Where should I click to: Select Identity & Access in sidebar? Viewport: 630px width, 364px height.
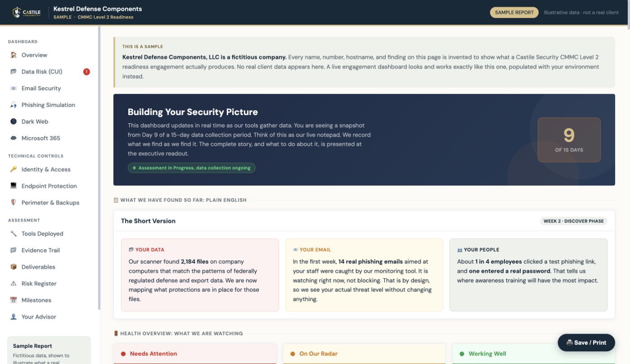[49, 170]
